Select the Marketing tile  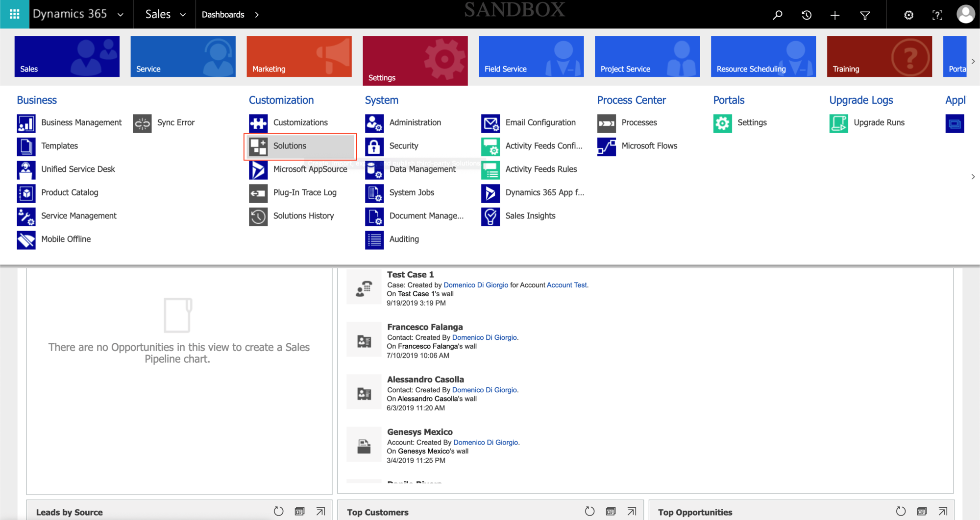coord(299,56)
